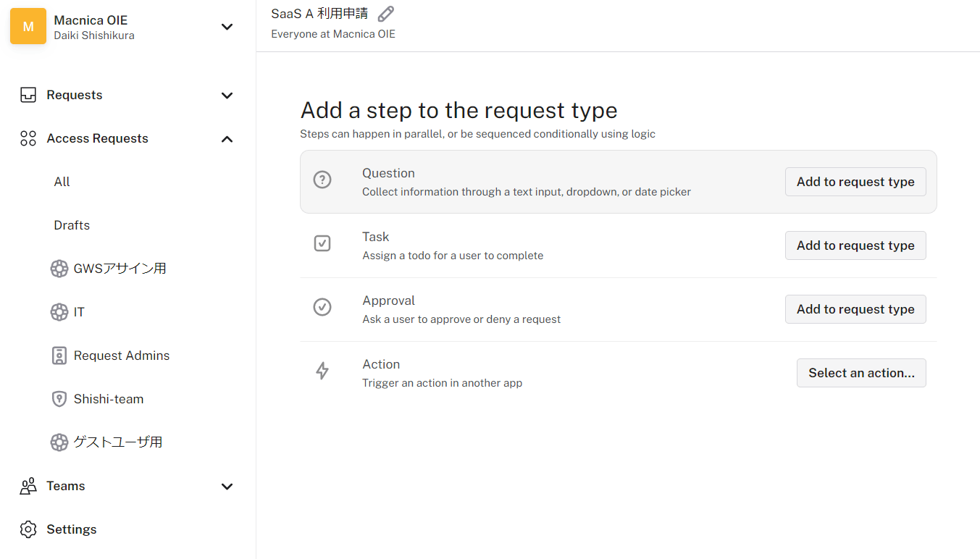The width and height of the screenshot is (980, 559).
Task: Open the Select an action dropdown
Action: [860, 373]
